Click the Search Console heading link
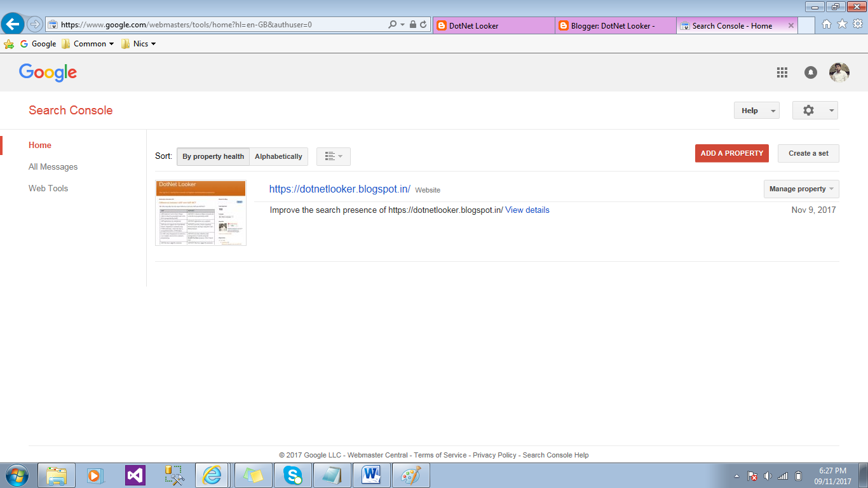The image size is (868, 488). pos(71,110)
